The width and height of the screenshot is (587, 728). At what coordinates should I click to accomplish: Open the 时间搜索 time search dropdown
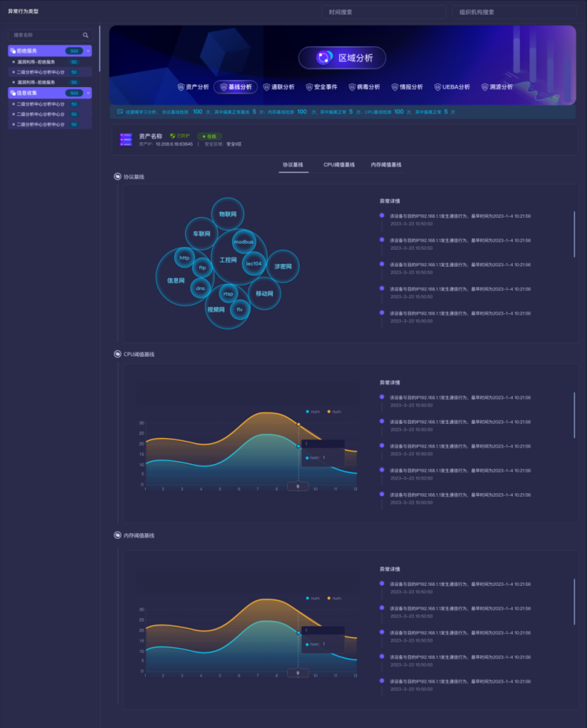tap(383, 12)
